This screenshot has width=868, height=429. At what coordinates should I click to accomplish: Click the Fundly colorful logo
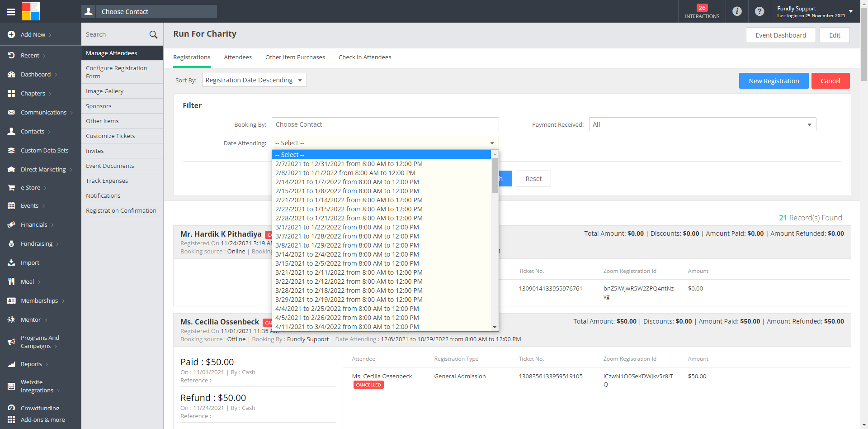pyautogui.click(x=31, y=11)
